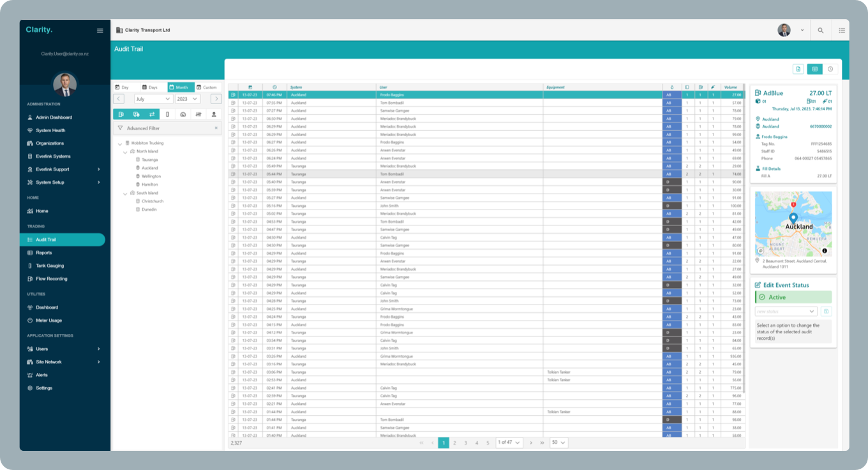Screen dimensions: 868x470
Task: Collapse the North Island tree node
Action: (126, 151)
